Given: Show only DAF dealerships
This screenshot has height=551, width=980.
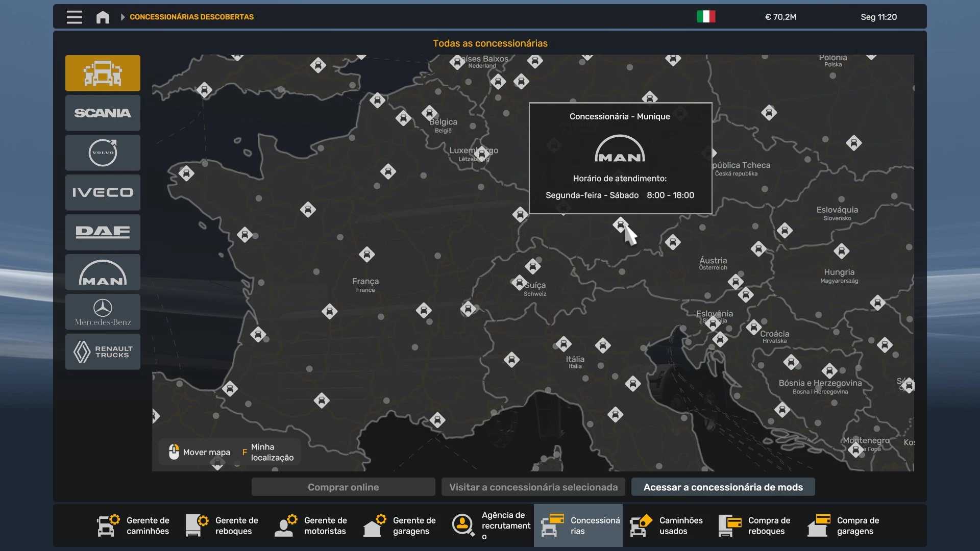Looking at the screenshot, I should pyautogui.click(x=103, y=232).
